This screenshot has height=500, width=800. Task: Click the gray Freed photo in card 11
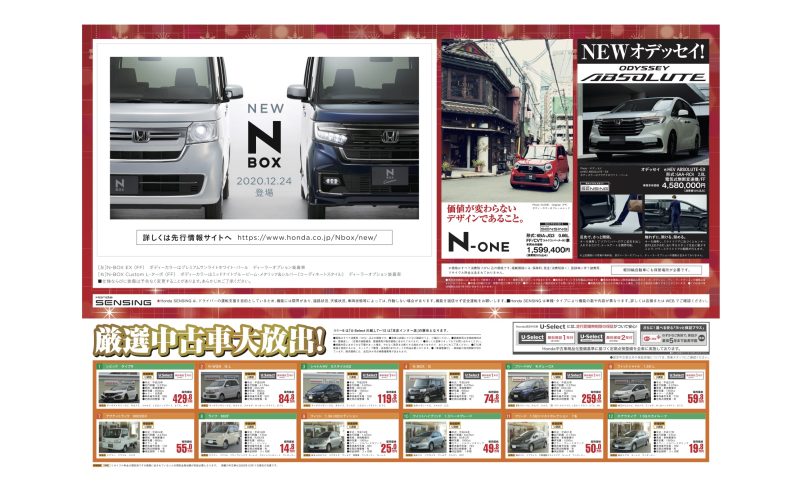528,437
